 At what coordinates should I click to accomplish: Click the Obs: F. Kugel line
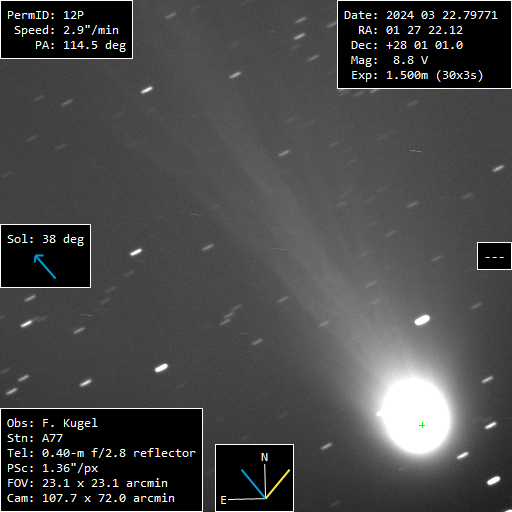point(52,423)
